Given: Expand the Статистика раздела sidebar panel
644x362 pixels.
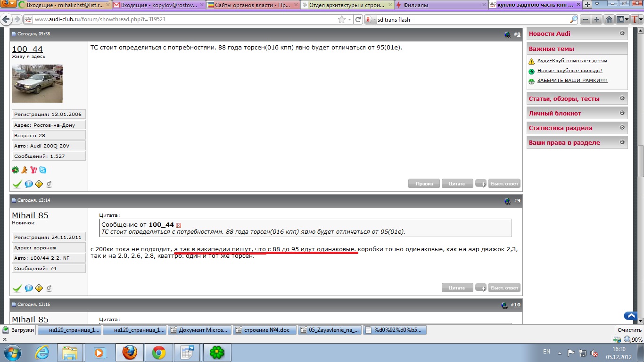Looking at the screenshot, I should (x=622, y=128).
